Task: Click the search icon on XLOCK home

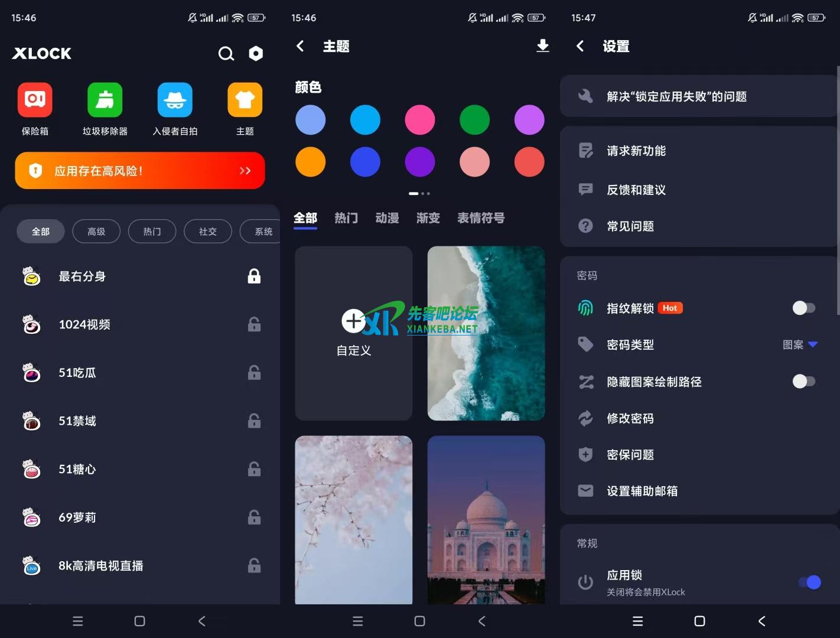Action: 226,53
